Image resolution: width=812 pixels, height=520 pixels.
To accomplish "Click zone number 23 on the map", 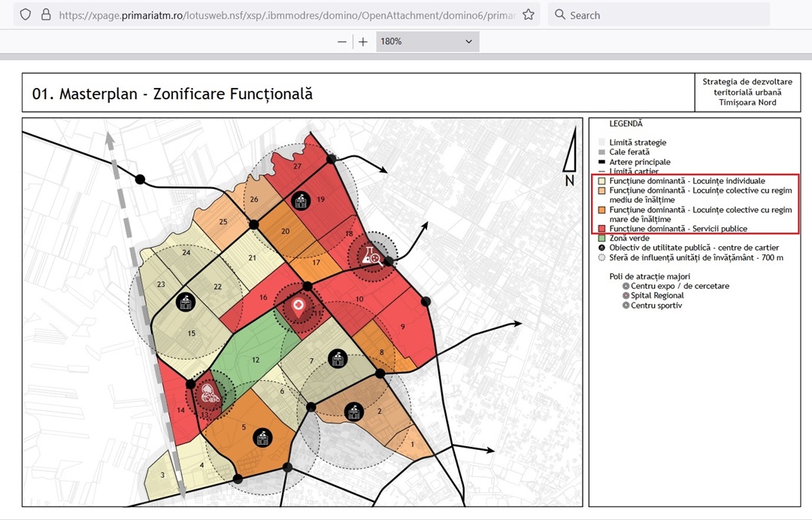I will click(161, 284).
